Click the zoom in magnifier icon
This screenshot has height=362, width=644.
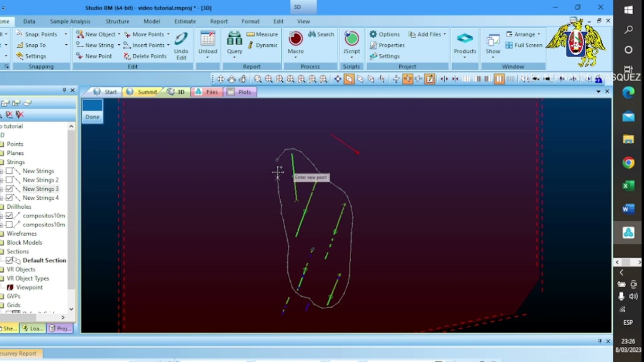pyautogui.click(x=269, y=79)
